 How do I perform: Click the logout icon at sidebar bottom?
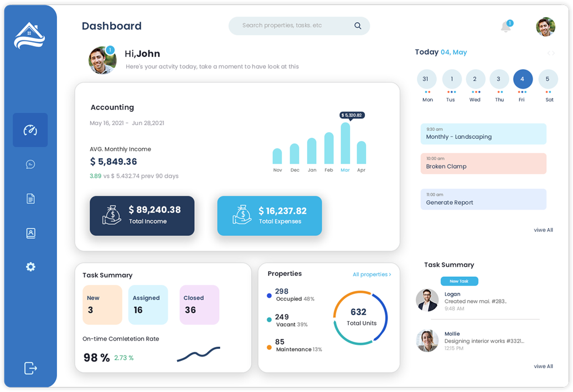30,368
